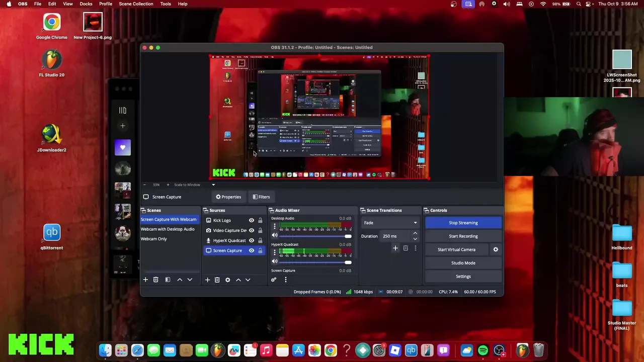Click Start Recording button
The width and height of the screenshot is (644, 362).
click(x=463, y=236)
